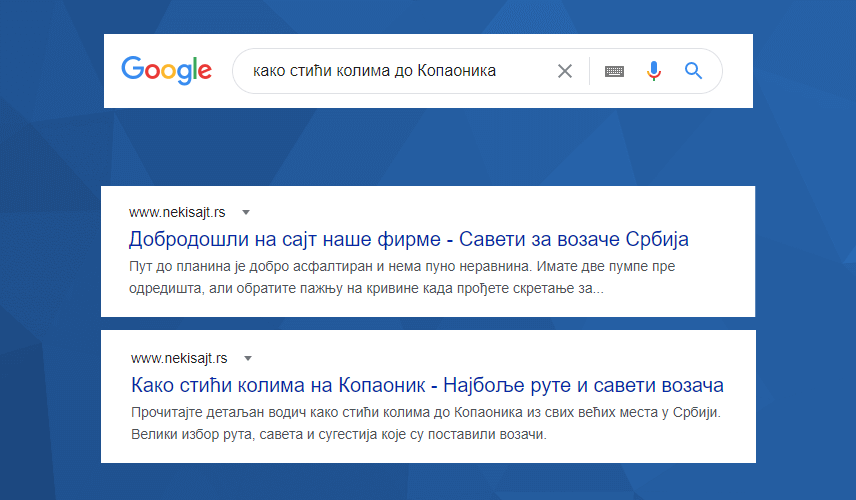
Task: Click the second result's www.nekisajt.rs address
Action: point(180,358)
